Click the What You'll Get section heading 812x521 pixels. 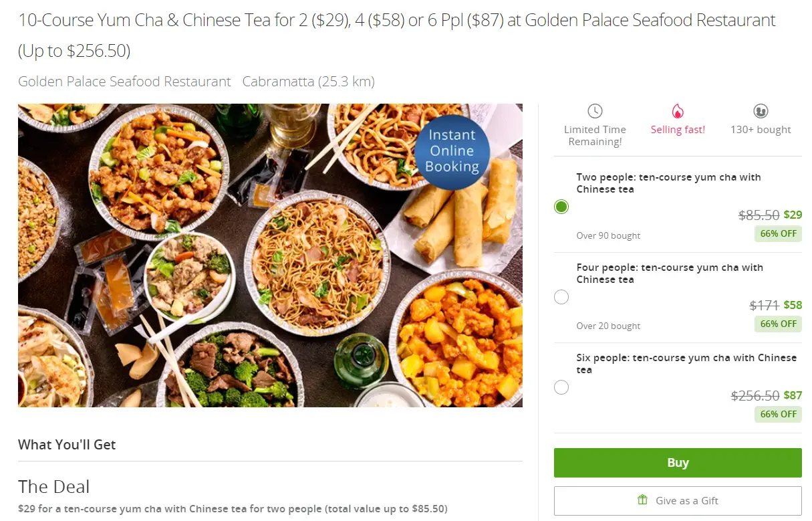coord(67,445)
